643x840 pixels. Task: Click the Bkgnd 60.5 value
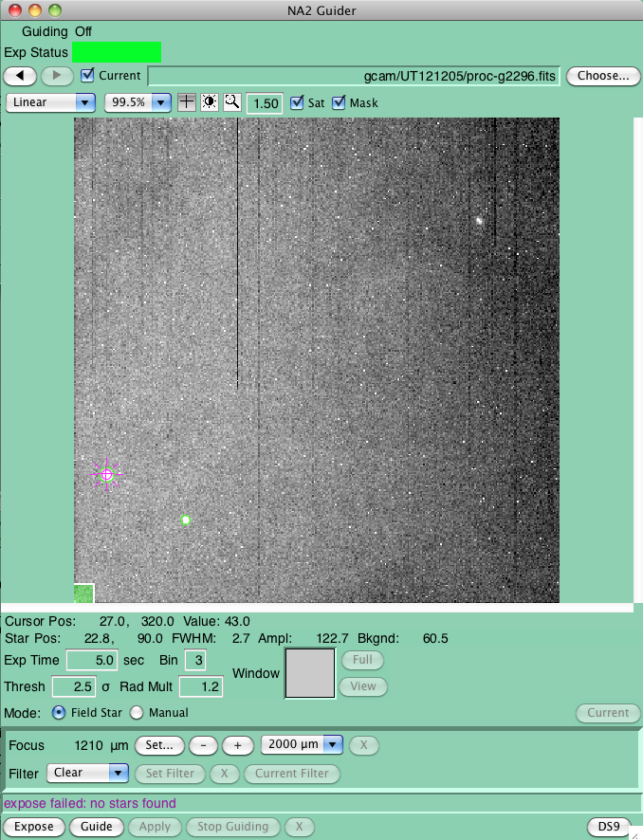click(x=435, y=639)
